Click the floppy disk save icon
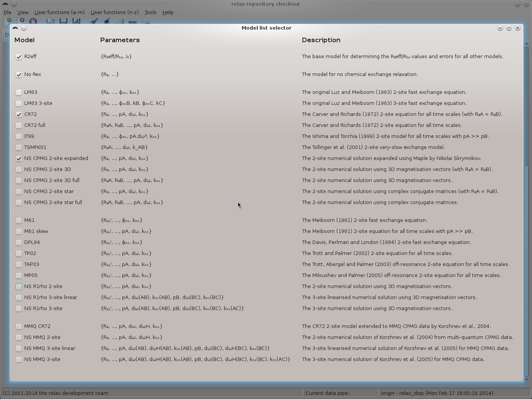This screenshot has width=532, height=399. tap(63, 22)
